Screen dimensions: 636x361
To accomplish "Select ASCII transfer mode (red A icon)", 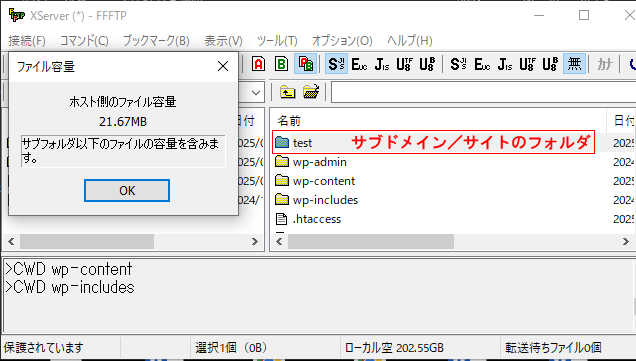I will [258, 64].
